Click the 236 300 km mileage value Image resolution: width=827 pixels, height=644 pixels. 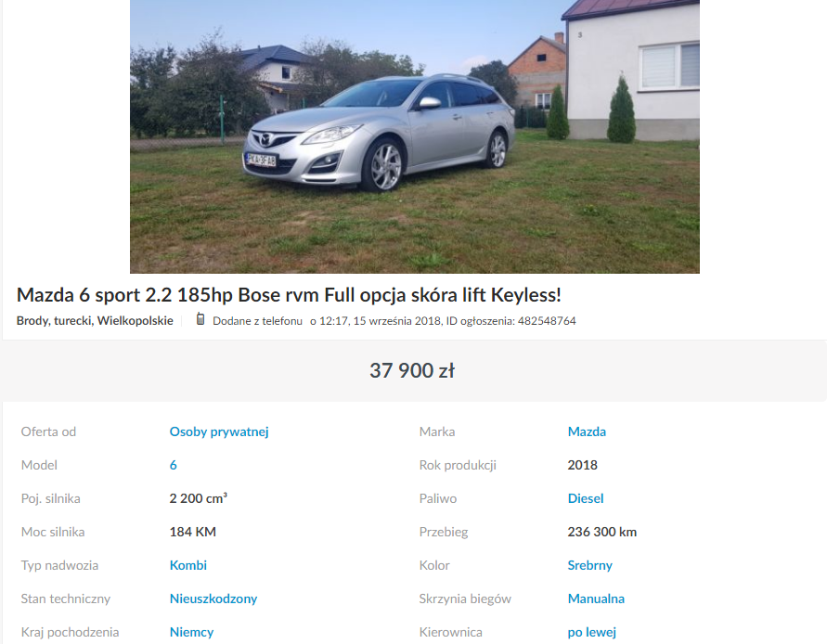(601, 532)
